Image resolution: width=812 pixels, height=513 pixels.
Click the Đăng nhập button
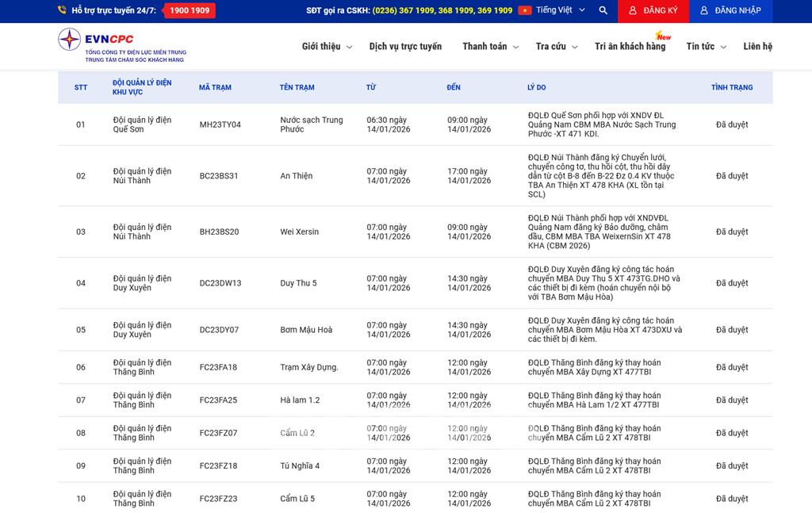point(730,11)
